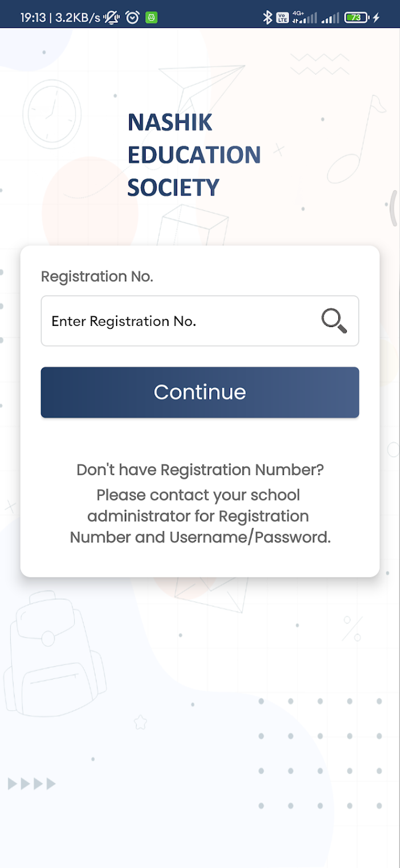The height and width of the screenshot is (868, 400).
Task: Tap the Registration No. label
Action: point(97,277)
